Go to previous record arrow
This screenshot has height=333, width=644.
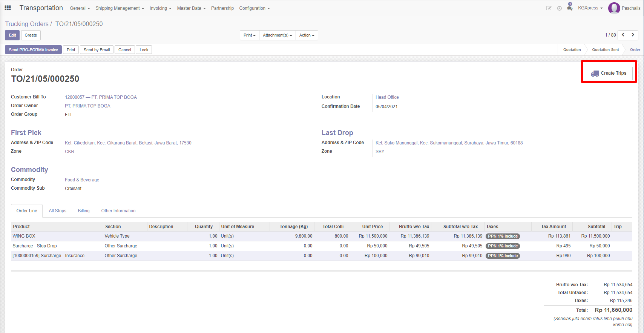pyautogui.click(x=623, y=35)
